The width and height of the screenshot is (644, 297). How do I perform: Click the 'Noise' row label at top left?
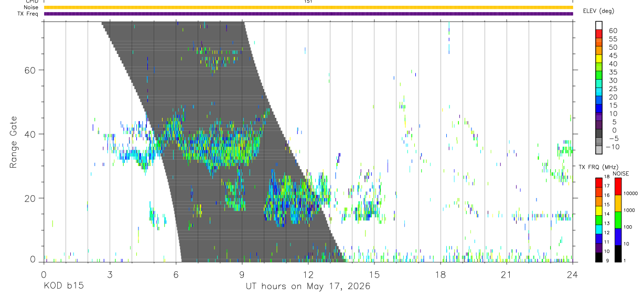pyautogui.click(x=31, y=7)
